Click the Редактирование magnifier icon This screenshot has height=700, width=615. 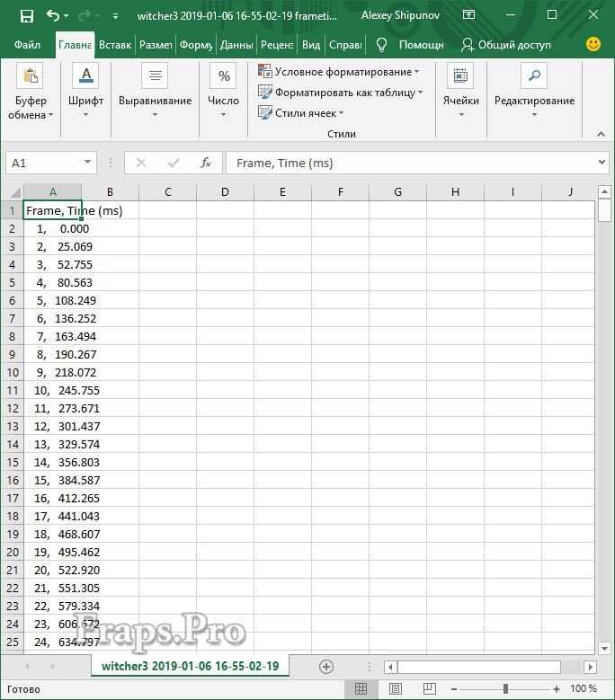tap(534, 75)
